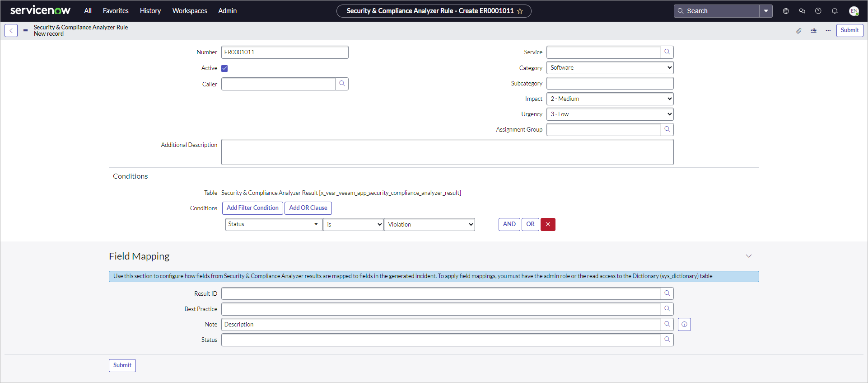868x383 pixels.
Task: Click the Subcategory input field
Action: coord(610,83)
